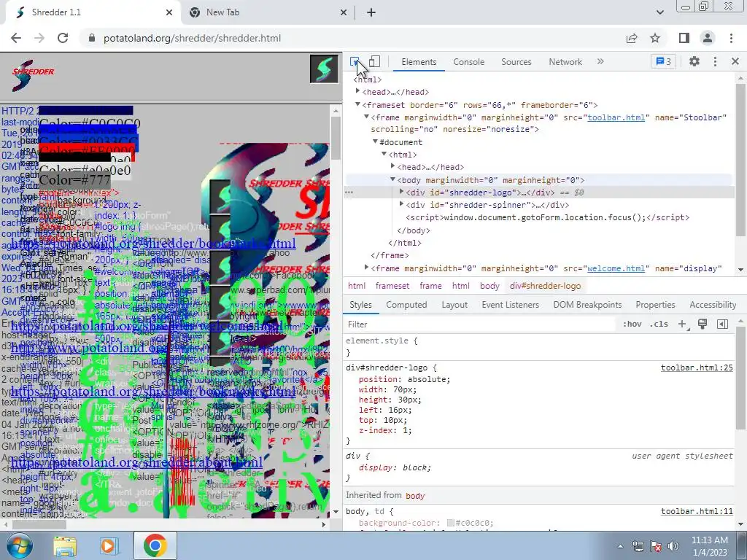Open the welcome.html src link
Viewport: 747px width, 560px height.
click(616, 268)
